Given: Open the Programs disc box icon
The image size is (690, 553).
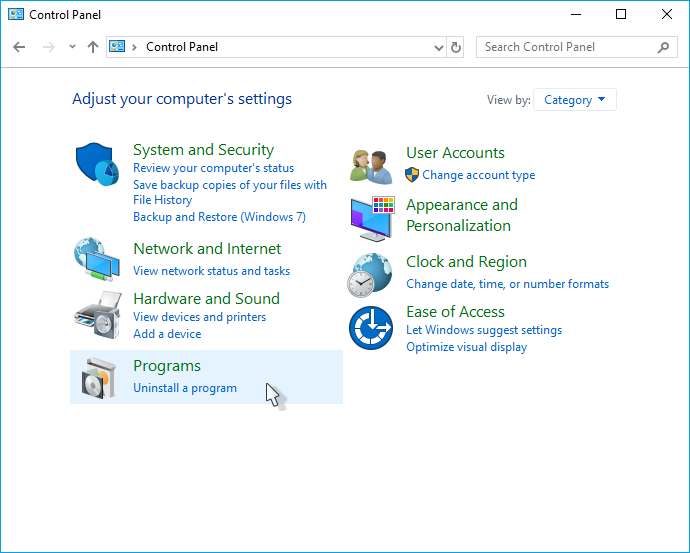Looking at the screenshot, I should pyautogui.click(x=98, y=377).
